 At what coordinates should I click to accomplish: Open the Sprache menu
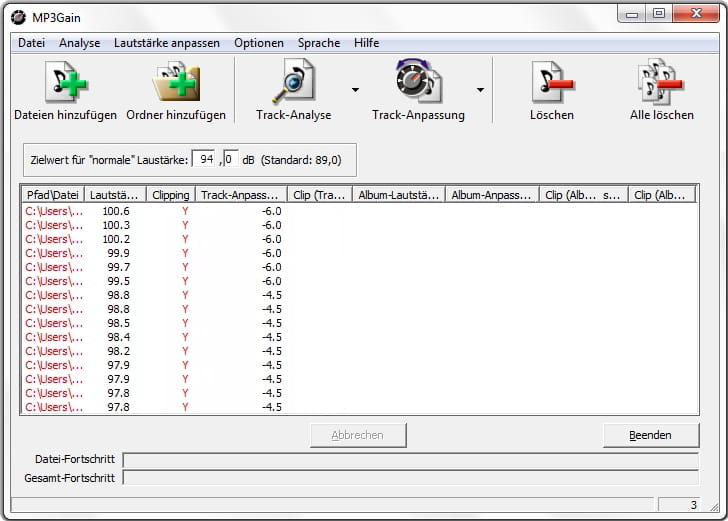[x=319, y=43]
